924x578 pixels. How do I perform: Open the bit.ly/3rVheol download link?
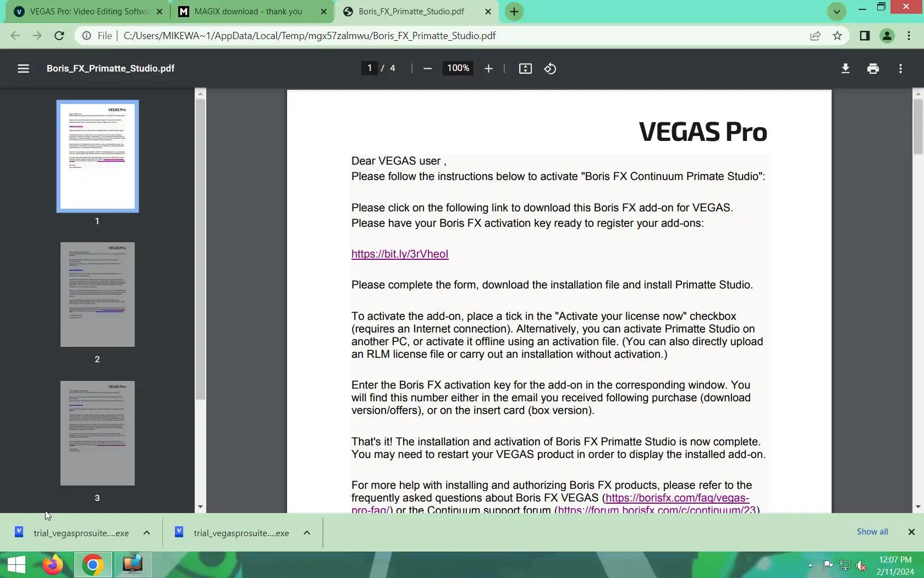coord(400,254)
